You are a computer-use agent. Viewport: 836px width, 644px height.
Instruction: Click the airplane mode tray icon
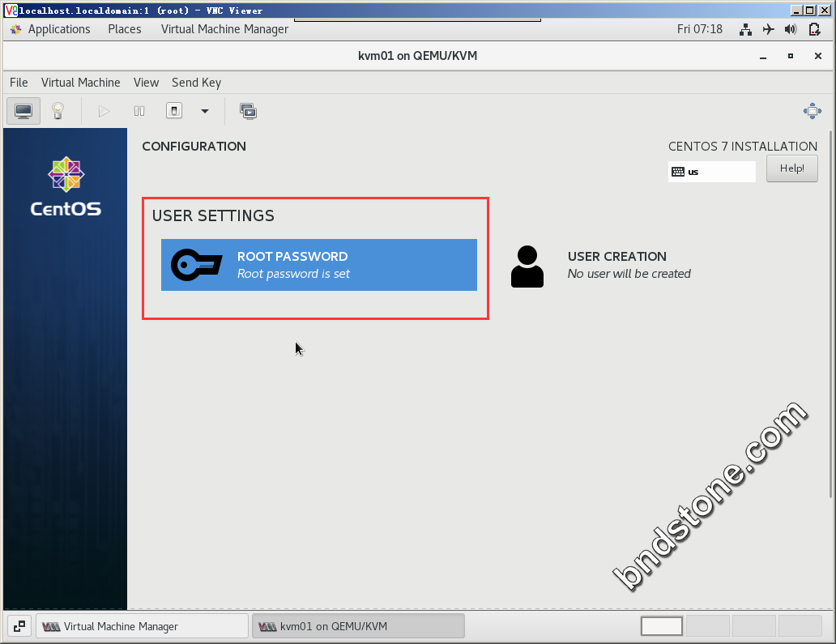pos(768,29)
